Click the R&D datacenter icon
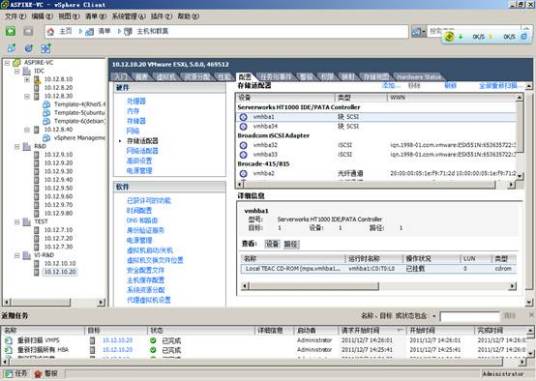 pyautogui.click(x=27, y=146)
